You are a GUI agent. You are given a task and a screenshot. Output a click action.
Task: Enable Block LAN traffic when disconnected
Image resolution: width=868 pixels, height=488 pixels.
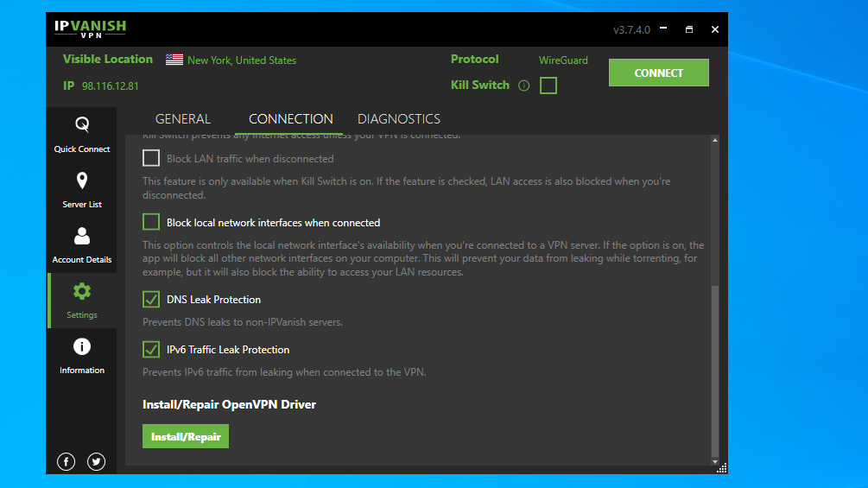coord(151,158)
